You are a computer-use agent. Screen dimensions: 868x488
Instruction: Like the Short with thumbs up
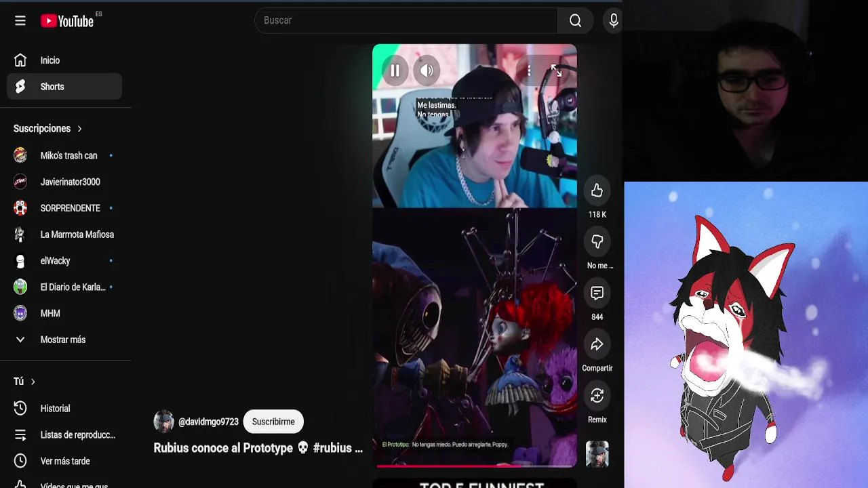pos(597,191)
